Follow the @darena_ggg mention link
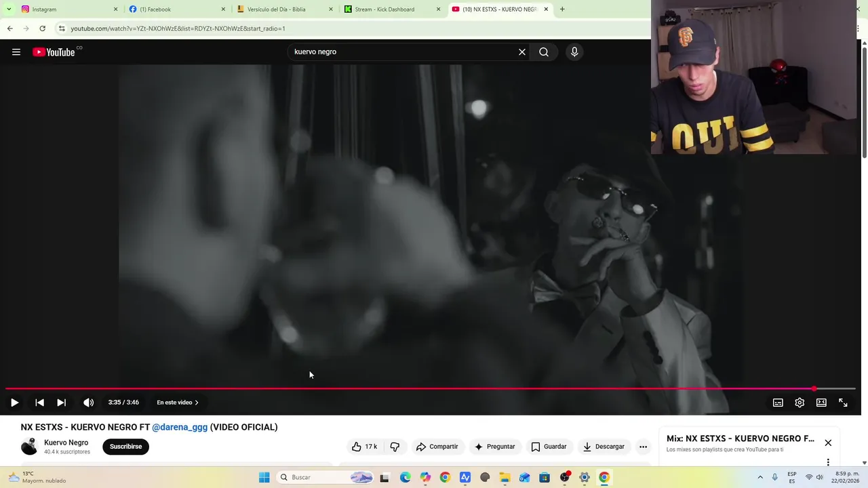The image size is (868, 488). pyautogui.click(x=180, y=427)
